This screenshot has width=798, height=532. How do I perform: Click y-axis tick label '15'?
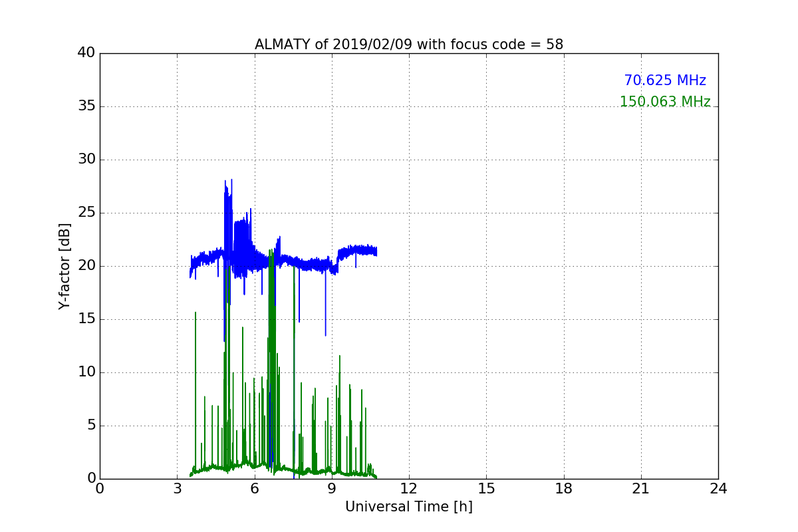point(86,319)
